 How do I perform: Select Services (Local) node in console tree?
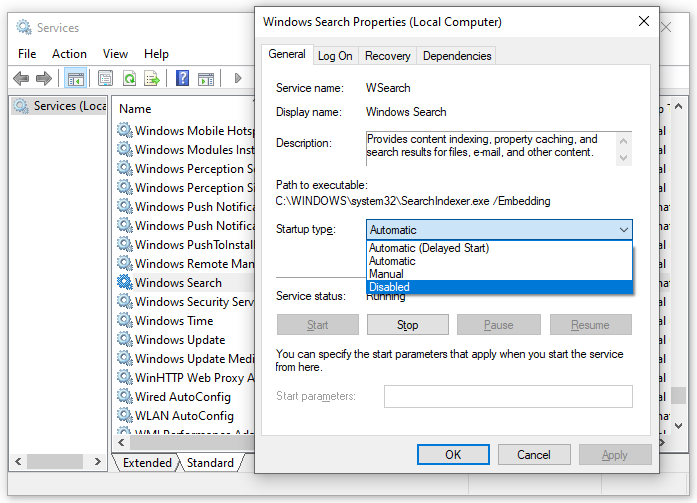[59, 106]
